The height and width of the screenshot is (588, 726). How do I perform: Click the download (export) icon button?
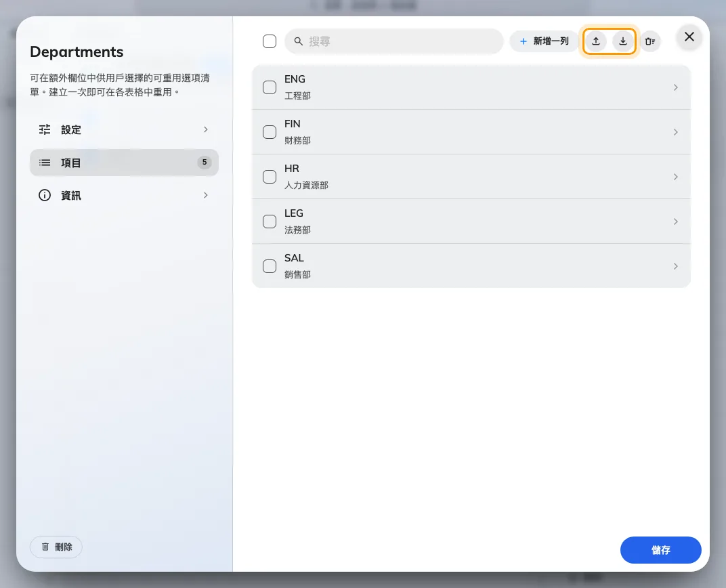[623, 41]
